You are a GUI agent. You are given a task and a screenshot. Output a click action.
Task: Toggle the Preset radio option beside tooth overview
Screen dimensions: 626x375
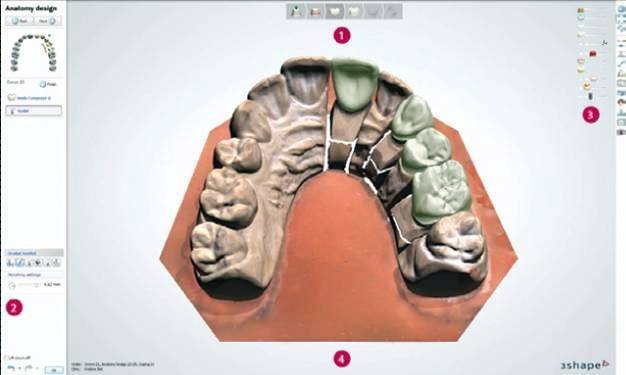tap(43, 84)
